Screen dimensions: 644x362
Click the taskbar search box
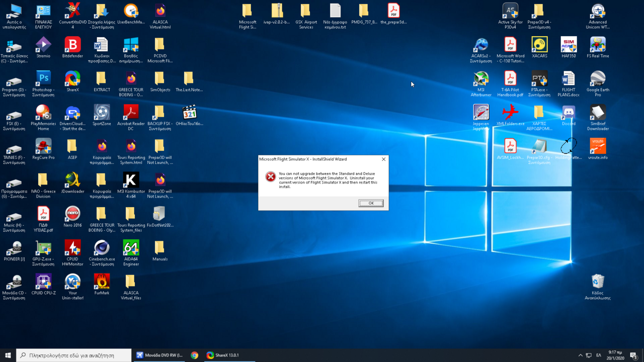point(74,355)
